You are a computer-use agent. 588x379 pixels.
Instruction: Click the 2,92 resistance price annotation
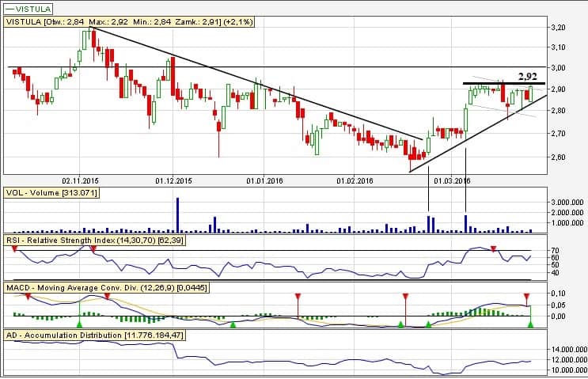coord(527,77)
